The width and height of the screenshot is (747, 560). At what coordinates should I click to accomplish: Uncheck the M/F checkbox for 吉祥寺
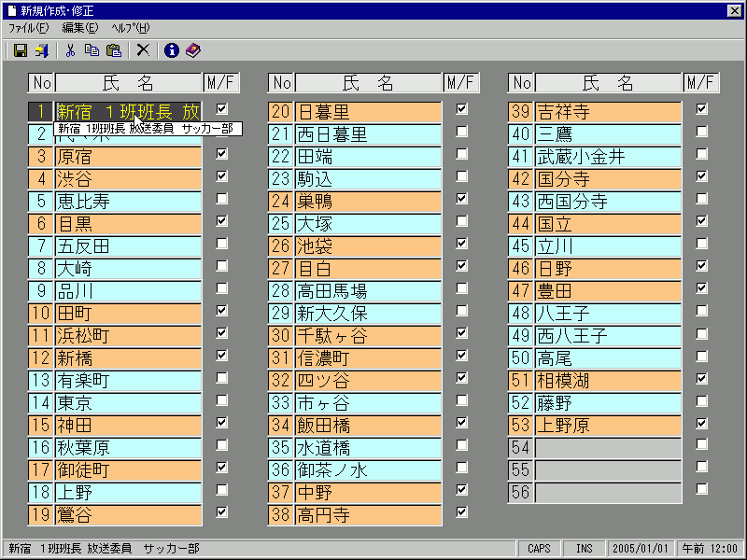pos(701,108)
